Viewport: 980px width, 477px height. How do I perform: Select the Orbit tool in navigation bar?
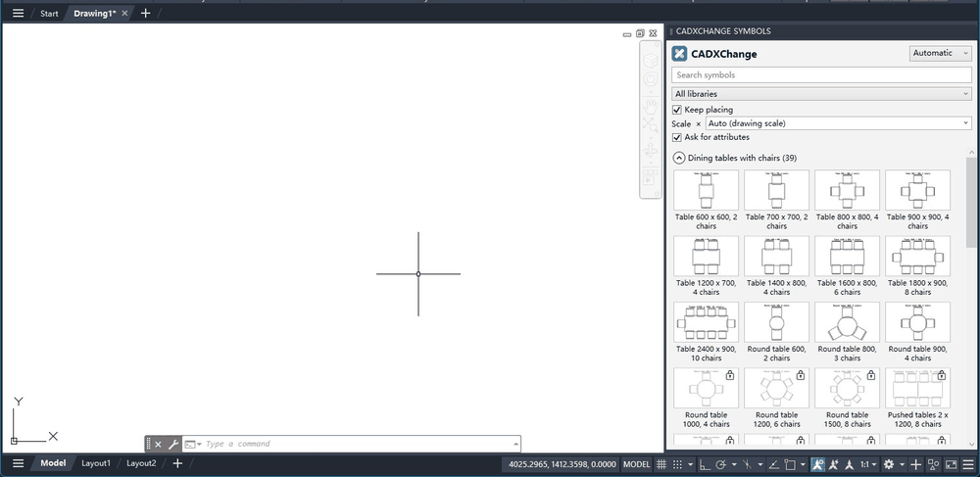pyautogui.click(x=651, y=151)
